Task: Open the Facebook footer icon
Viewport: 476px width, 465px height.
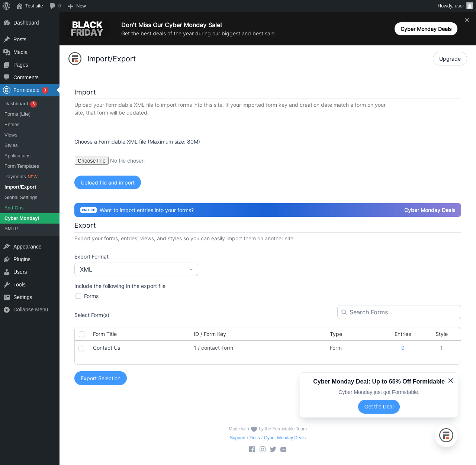Action: coord(252,449)
